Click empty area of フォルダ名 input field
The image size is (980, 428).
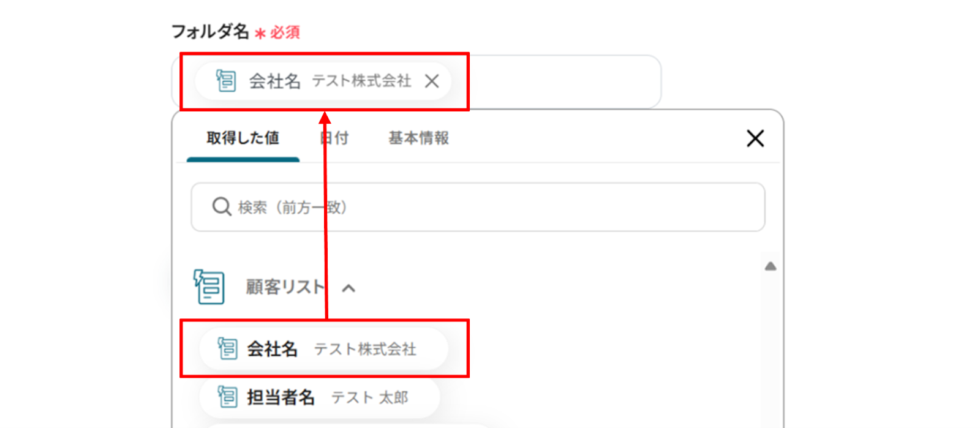click(x=563, y=81)
